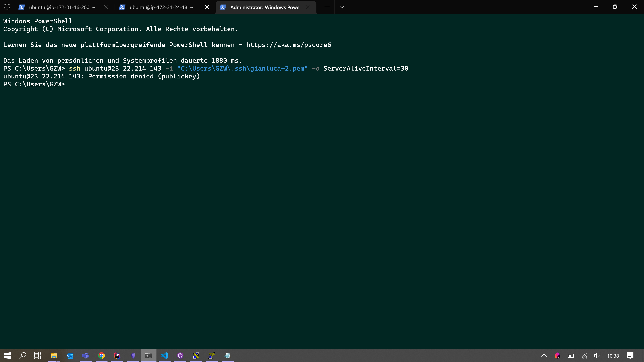
Task: Open the aka.ms/pscore6 link
Action: 288,45
